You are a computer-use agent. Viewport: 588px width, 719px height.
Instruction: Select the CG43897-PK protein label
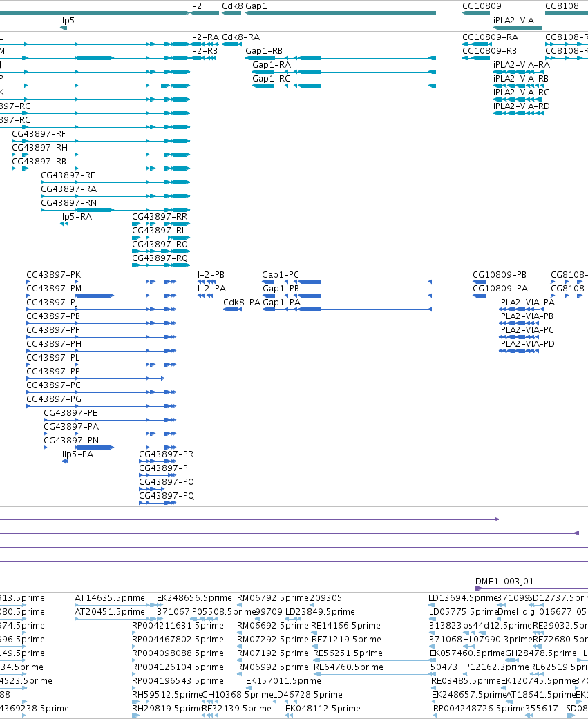(54, 275)
